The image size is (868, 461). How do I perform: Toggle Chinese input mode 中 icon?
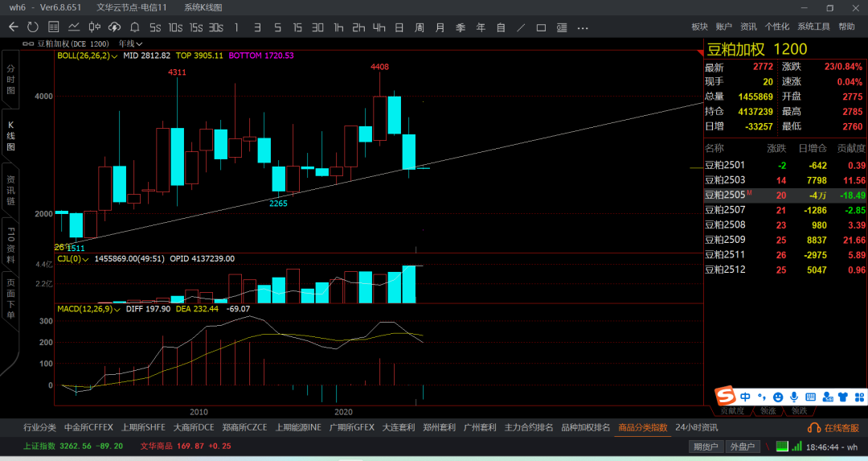point(745,397)
